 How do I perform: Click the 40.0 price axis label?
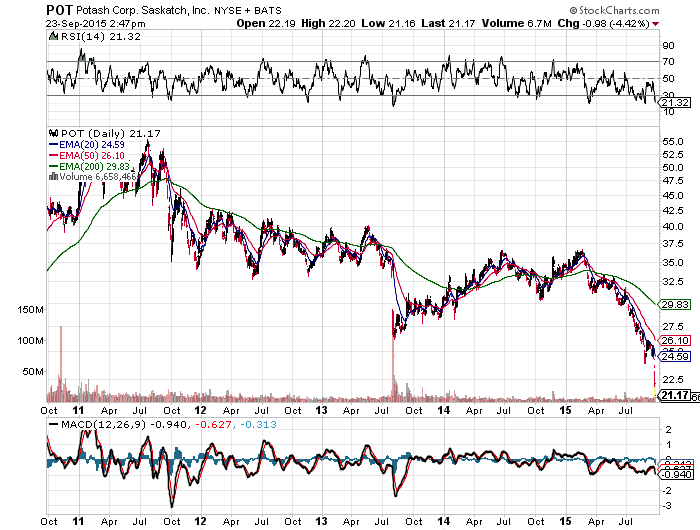[673, 226]
